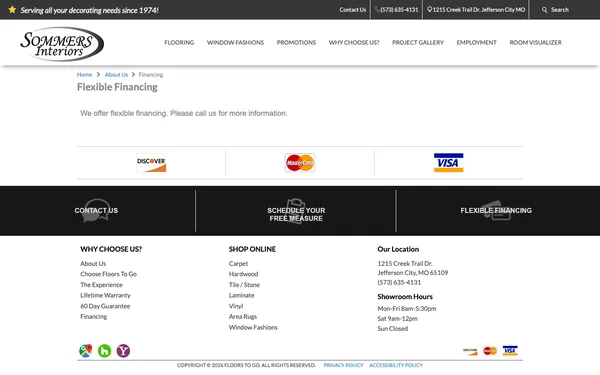Image resolution: width=600 pixels, height=375 pixels.
Task: Shop Carpet in footer
Action: [238, 263]
